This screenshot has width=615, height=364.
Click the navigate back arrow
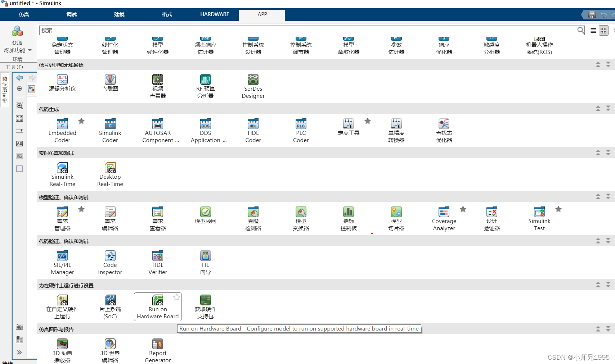(19, 78)
